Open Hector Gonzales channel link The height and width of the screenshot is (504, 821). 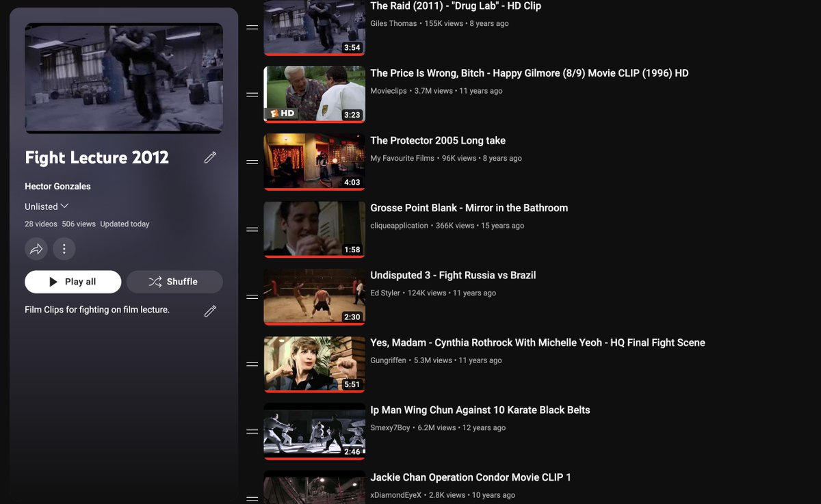58,186
